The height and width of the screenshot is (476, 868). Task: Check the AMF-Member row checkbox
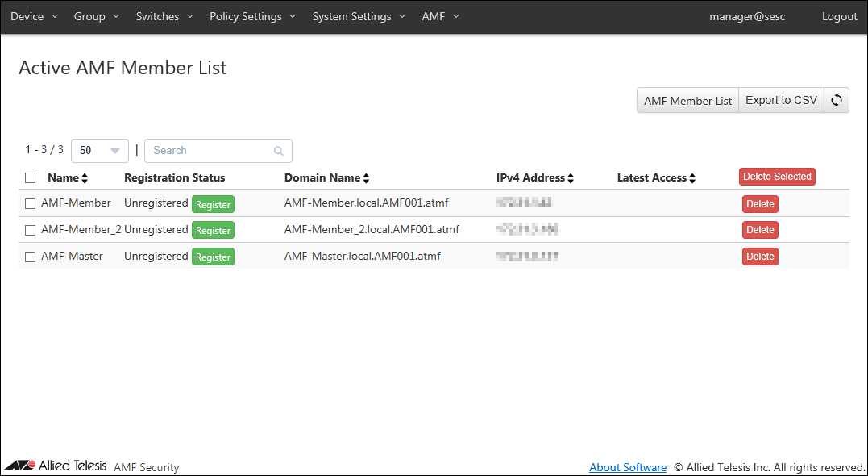click(31, 204)
